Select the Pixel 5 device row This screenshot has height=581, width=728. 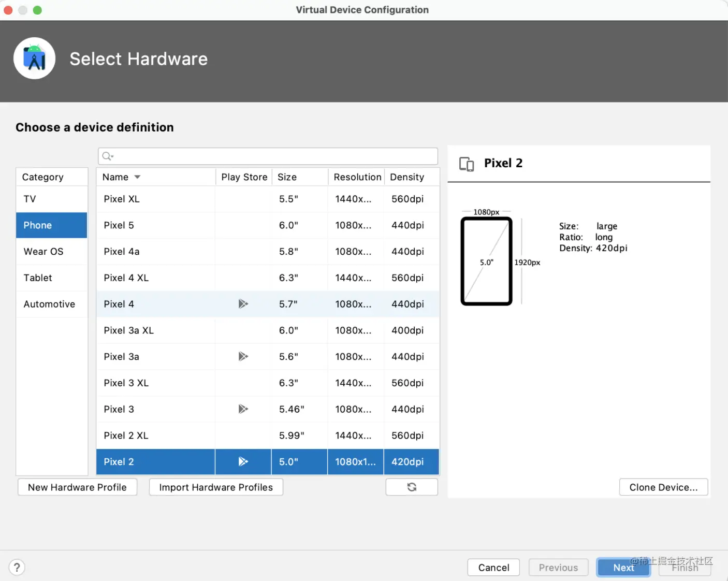coord(268,225)
